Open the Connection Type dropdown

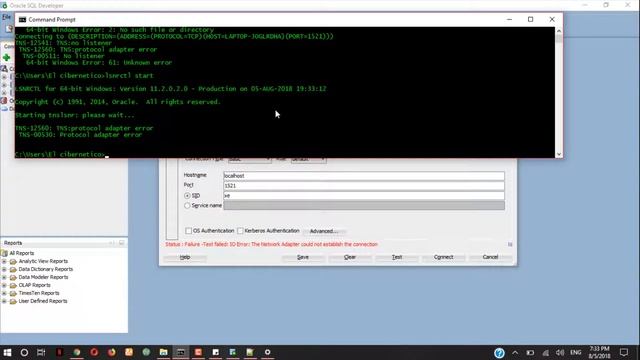249,160
